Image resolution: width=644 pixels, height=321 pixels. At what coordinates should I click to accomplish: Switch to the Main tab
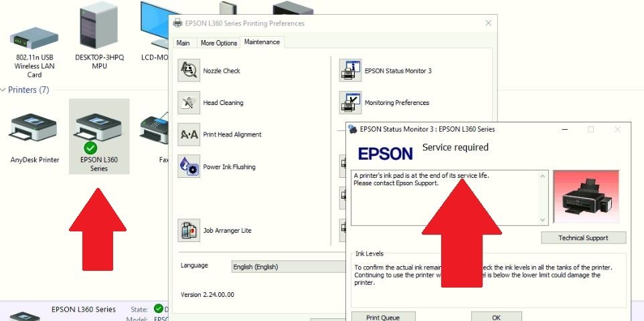(x=183, y=43)
